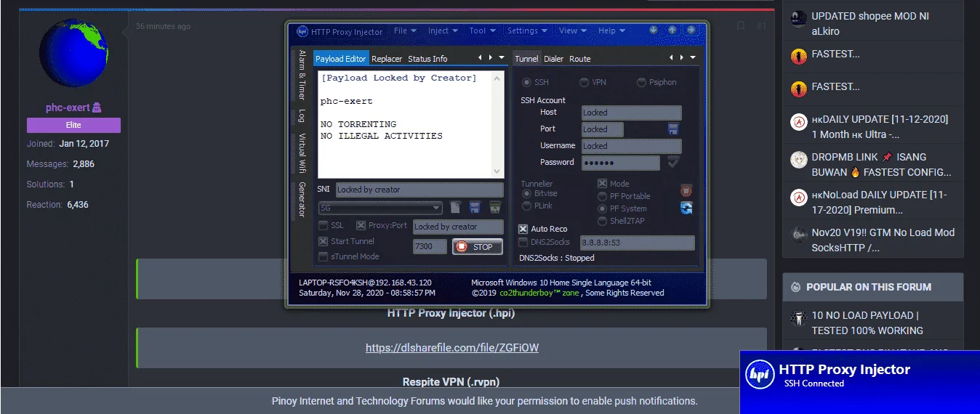
Task: Click right arrow in the Tunnel tab strip
Action: tap(682, 57)
